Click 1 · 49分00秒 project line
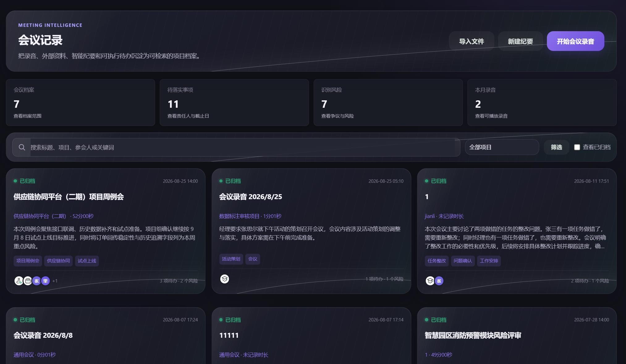This screenshot has width=626, height=364. click(438, 355)
